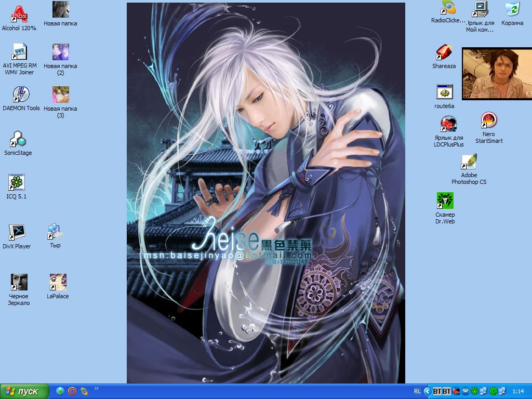Select the LaPalace desktop shortcut
The width and height of the screenshot is (532, 399).
coord(58,286)
